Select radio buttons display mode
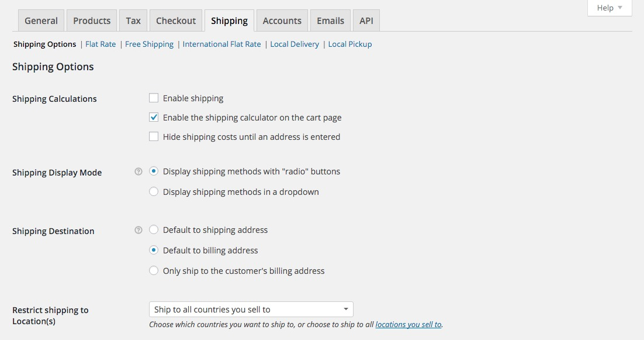The image size is (644, 340). [154, 171]
